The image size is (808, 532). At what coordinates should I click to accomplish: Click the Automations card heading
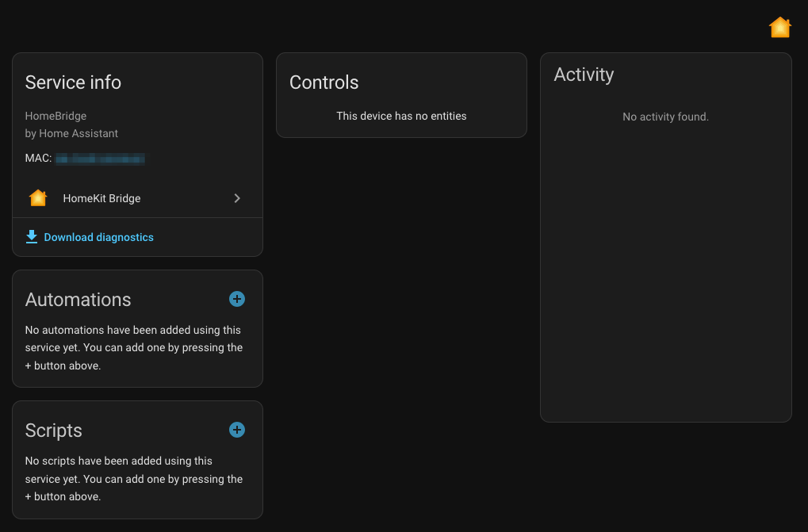point(78,300)
